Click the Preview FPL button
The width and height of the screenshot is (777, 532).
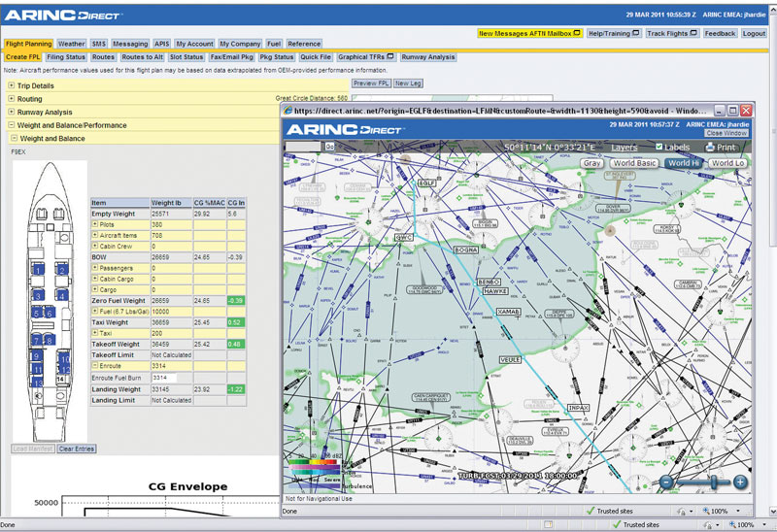pyautogui.click(x=370, y=83)
